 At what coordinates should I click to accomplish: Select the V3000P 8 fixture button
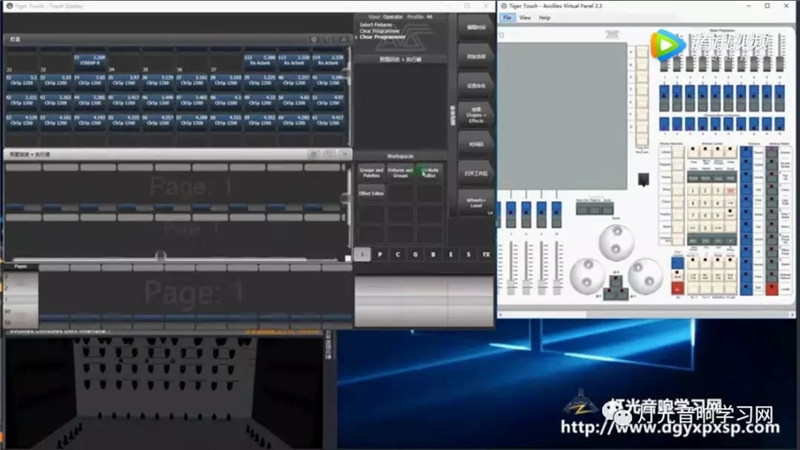click(90, 61)
